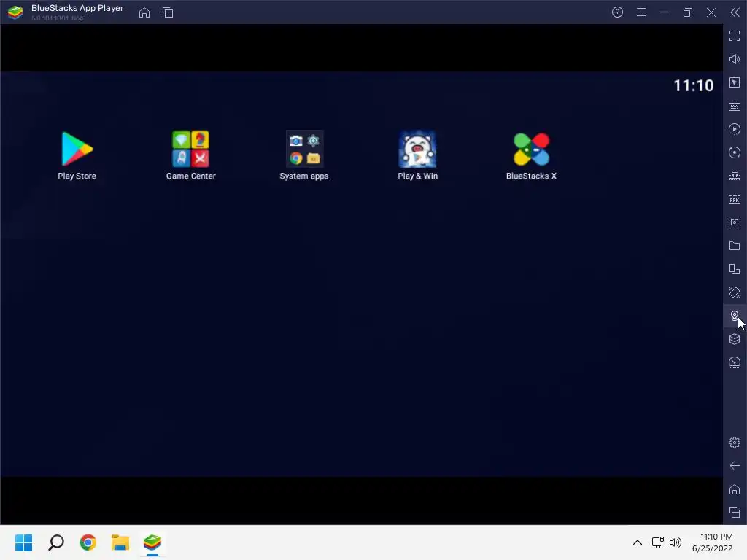Open the macro recorder icon

(735, 129)
